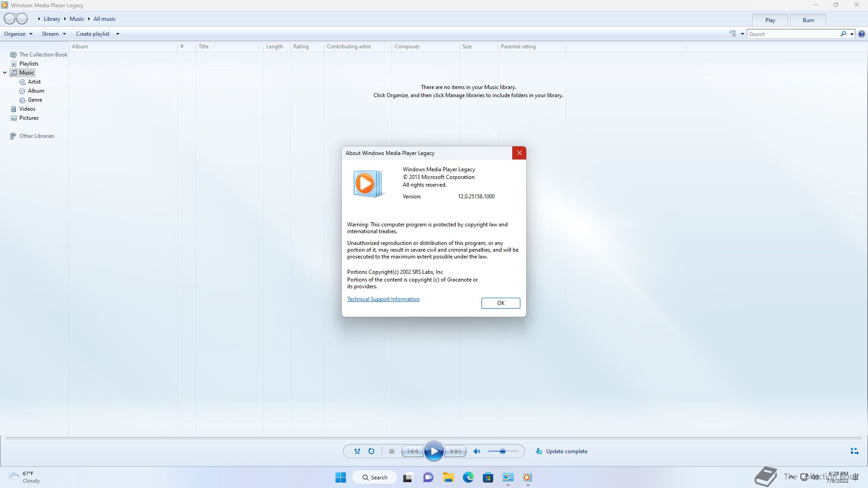Select Music in the navigation pane
The width and height of the screenshot is (868, 488).
pyautogui.click(x=23, y=73)
